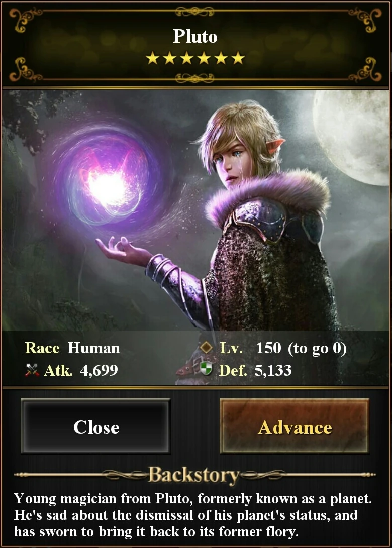Viewport: 392px width, 548px height.
Task: Click the crossed swords Atk. icon
Action: [x=32, y=370]
